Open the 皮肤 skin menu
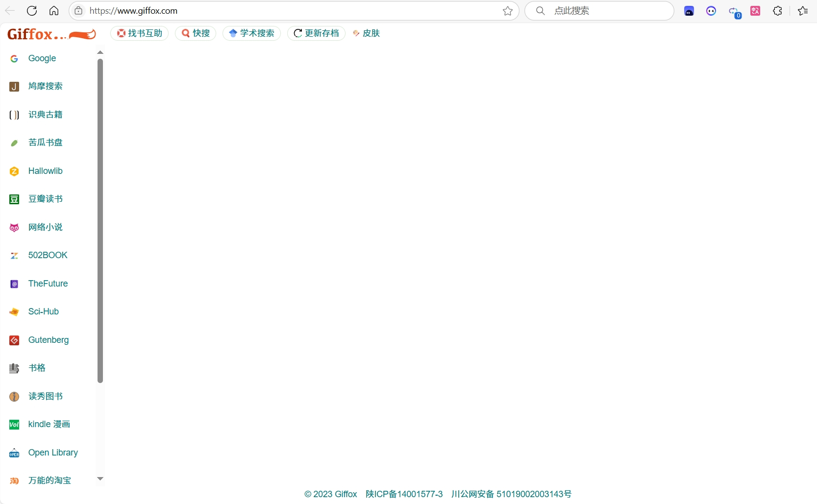The image size is (817, 504). [367, 33]
